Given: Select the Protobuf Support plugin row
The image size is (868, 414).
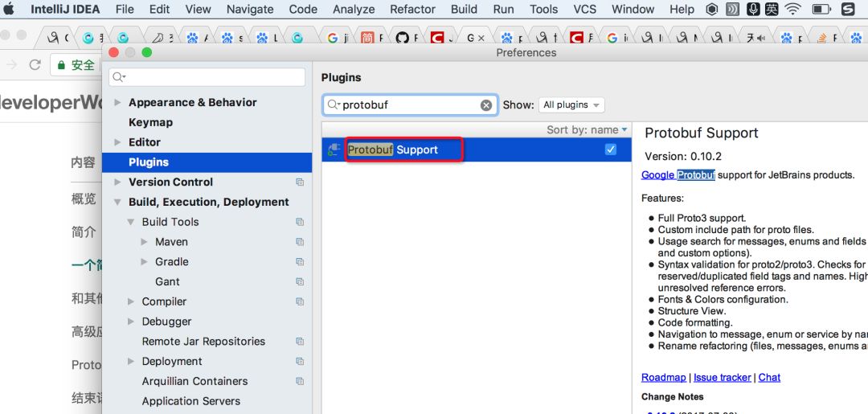Looking at the screenshot, I should point(477,150).
